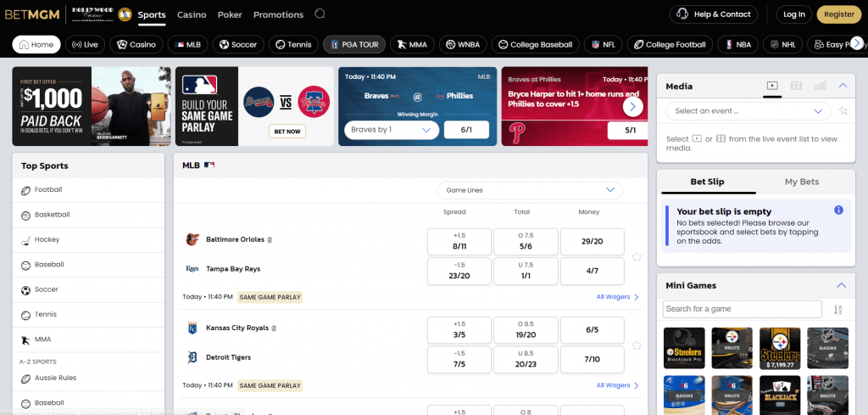This screenshot has height=415, width=868.
Task: Click the Search for a game field
Action: (742, 309)
